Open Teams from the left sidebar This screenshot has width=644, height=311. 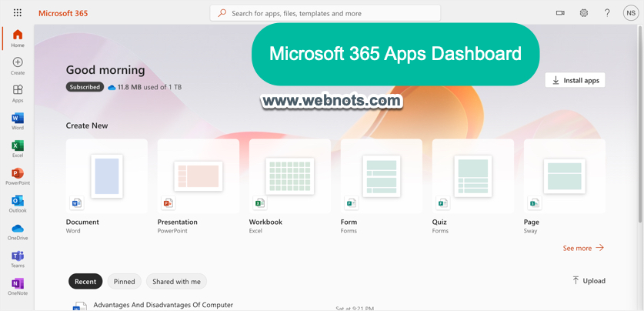pyautogui.click(x=18, y=259)
